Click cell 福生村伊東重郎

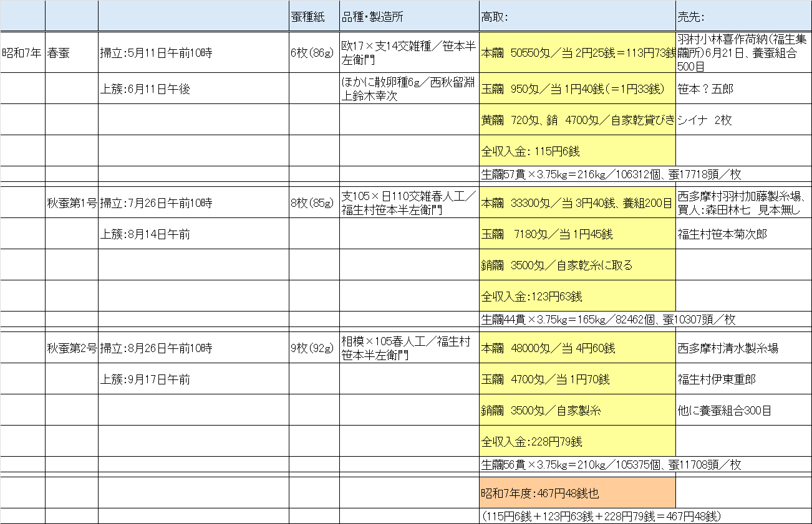[x=744, y=379]
